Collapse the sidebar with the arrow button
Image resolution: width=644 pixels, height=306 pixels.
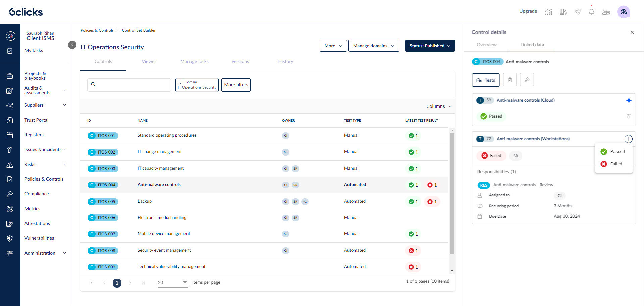[72, 45]
